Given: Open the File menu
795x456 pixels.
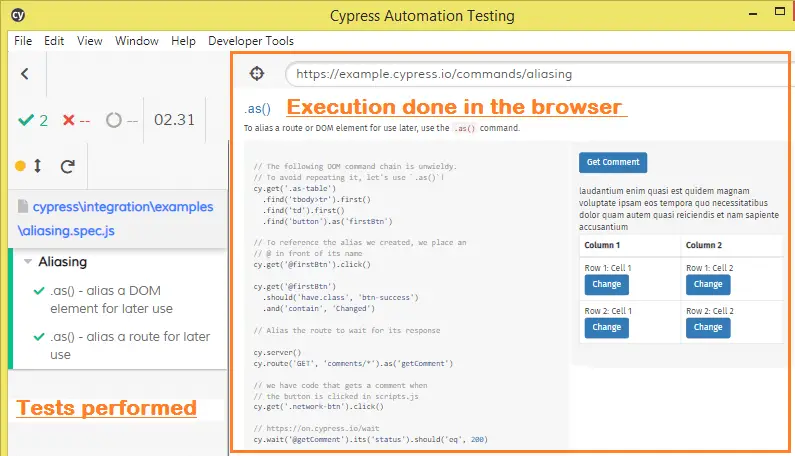Looking at the screenshot, I should click(x=23, y=41).
